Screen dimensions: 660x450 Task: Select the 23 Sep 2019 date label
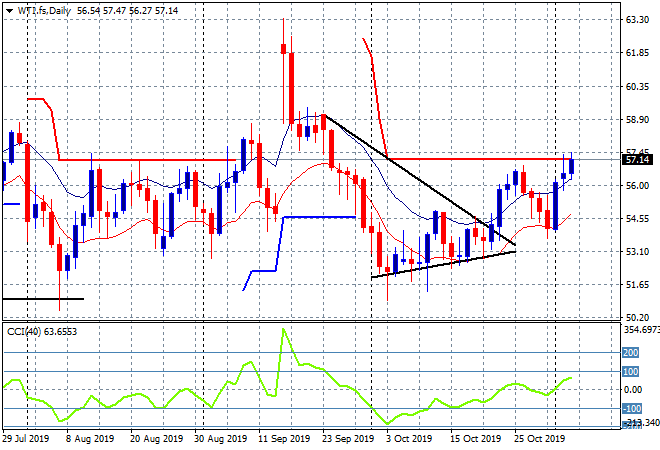[348, 439]
